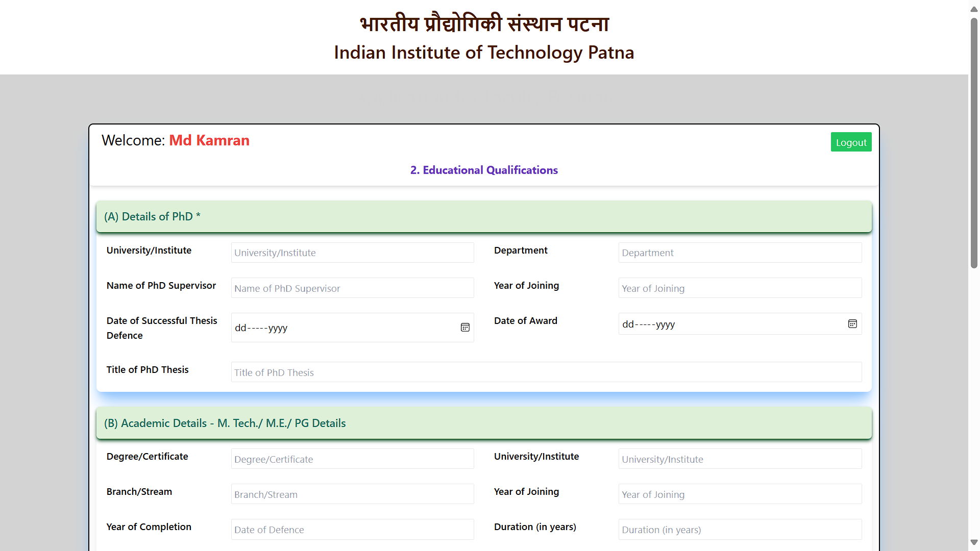Select the Title of PhD Thesis field
Viewport: 980px width, 551px height.
tap(546, 372)
